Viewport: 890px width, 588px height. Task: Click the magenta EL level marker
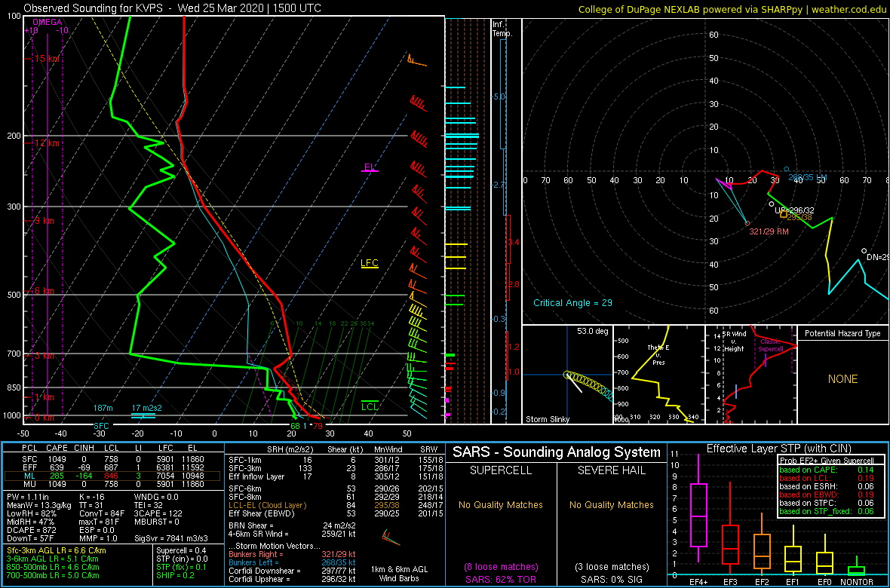click(x=370, y=167)
